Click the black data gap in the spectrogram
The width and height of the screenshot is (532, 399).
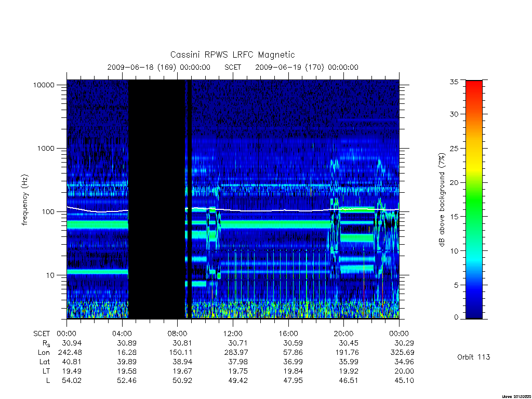[x=156, y=199]
